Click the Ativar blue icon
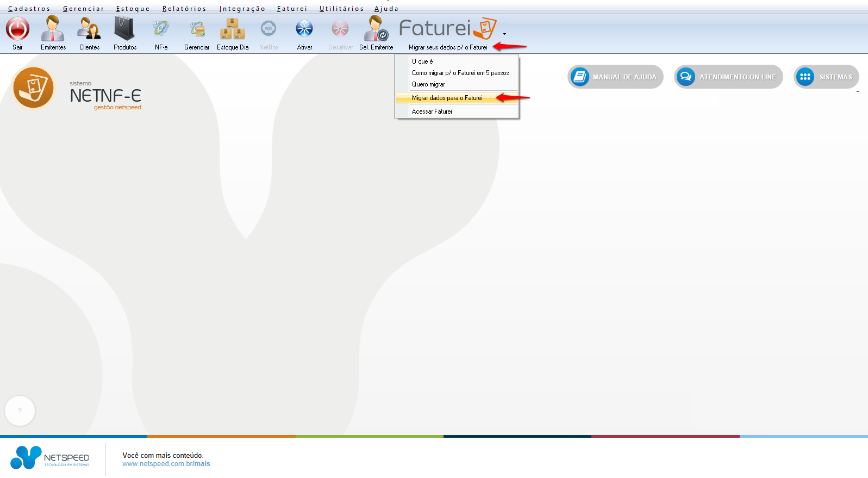The width and height of the screenshot is (868, 478). click(304, 28)
